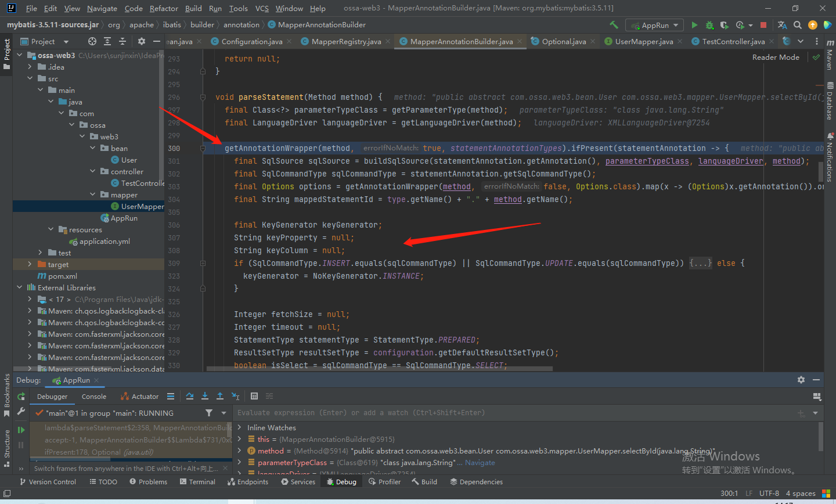
Task: Show hidden editor tabs chevron
Action: click(801, 41)
